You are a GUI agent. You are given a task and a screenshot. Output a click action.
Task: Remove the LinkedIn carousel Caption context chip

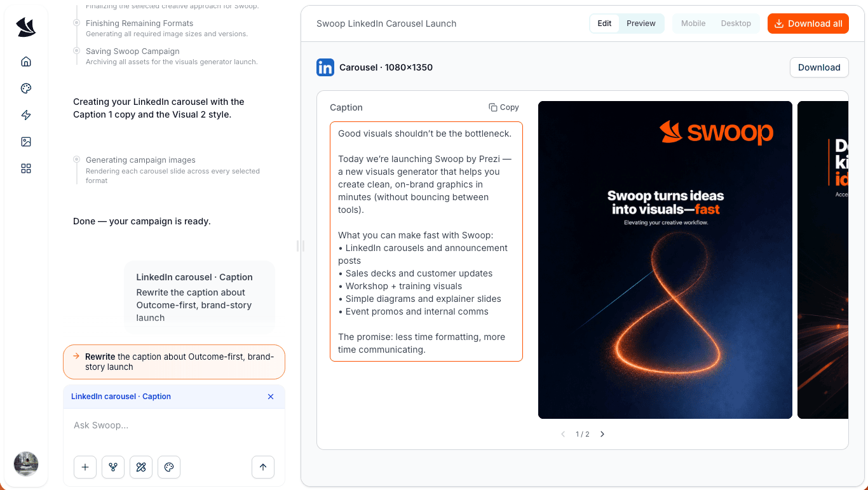click(271, 397)
